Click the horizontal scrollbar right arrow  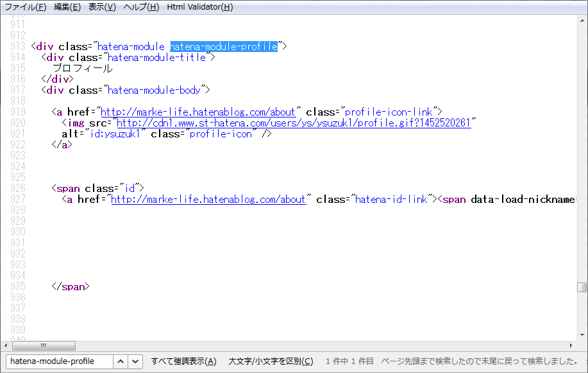click(571, 345)
